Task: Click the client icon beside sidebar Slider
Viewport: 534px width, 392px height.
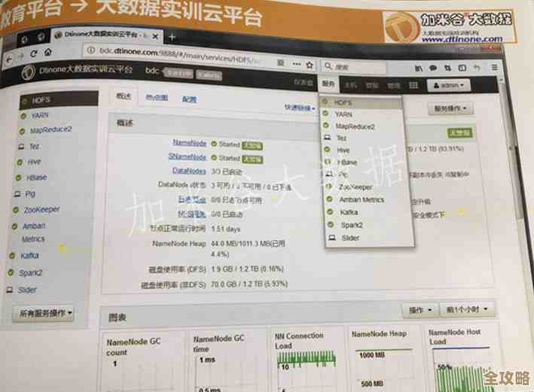Action: click(x=10, y=290)
